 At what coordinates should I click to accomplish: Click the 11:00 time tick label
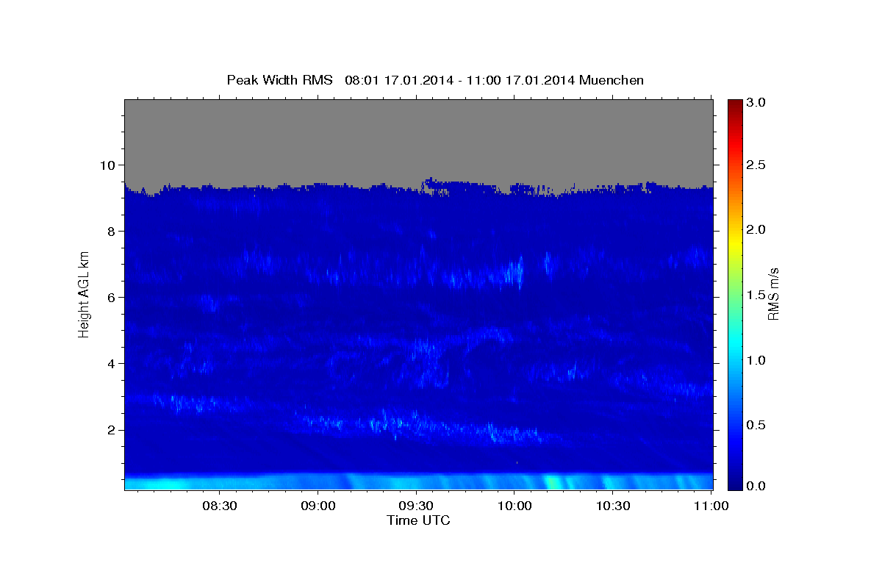click(711, 506)
